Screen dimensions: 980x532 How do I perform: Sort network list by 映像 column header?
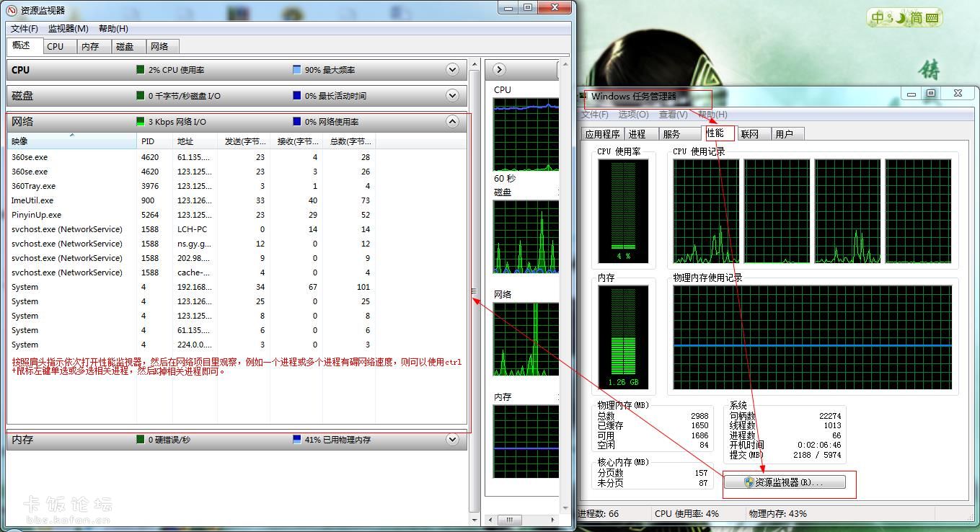(72, 141)
